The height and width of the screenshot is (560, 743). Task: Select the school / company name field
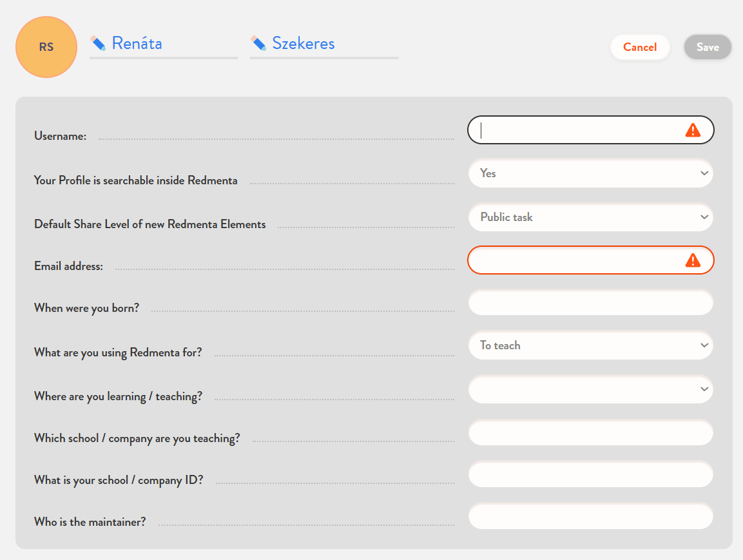(x=590, y=432)
